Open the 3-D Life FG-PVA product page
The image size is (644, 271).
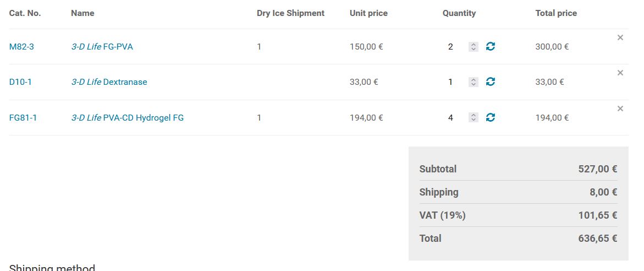pos(102,47)
